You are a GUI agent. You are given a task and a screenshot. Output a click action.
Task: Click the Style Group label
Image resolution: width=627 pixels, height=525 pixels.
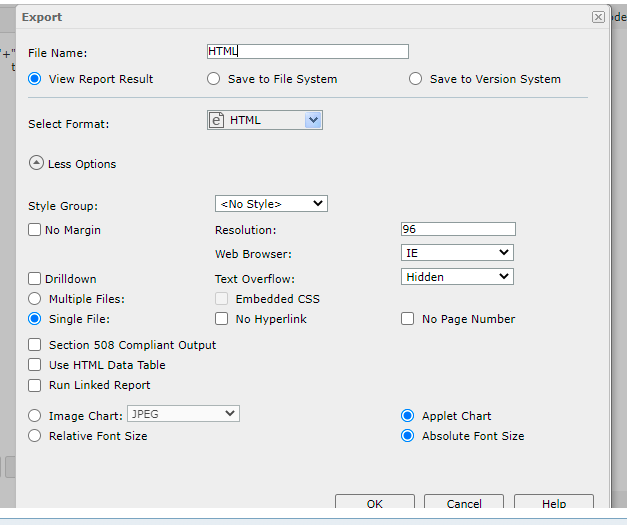point(63,206)
